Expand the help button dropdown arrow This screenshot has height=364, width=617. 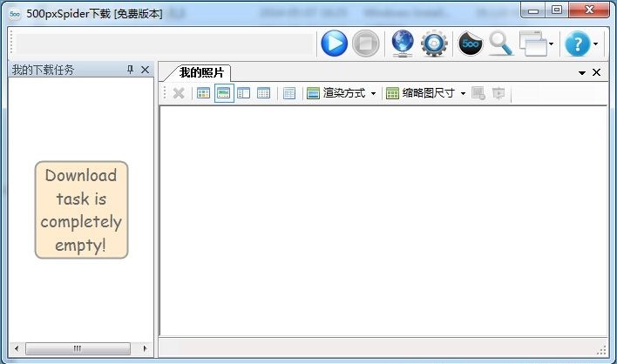pyautogui.click(x=596, y=44)
